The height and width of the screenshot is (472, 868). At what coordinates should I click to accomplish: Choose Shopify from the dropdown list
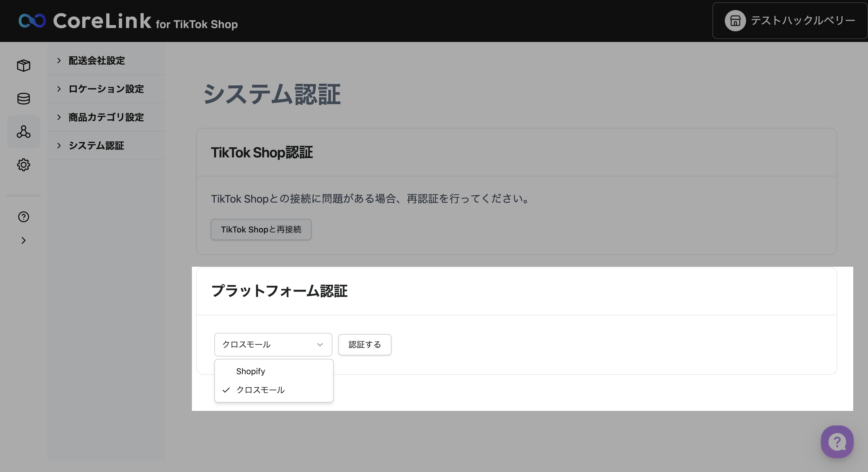pyautogui.click(x=250, y=371)
